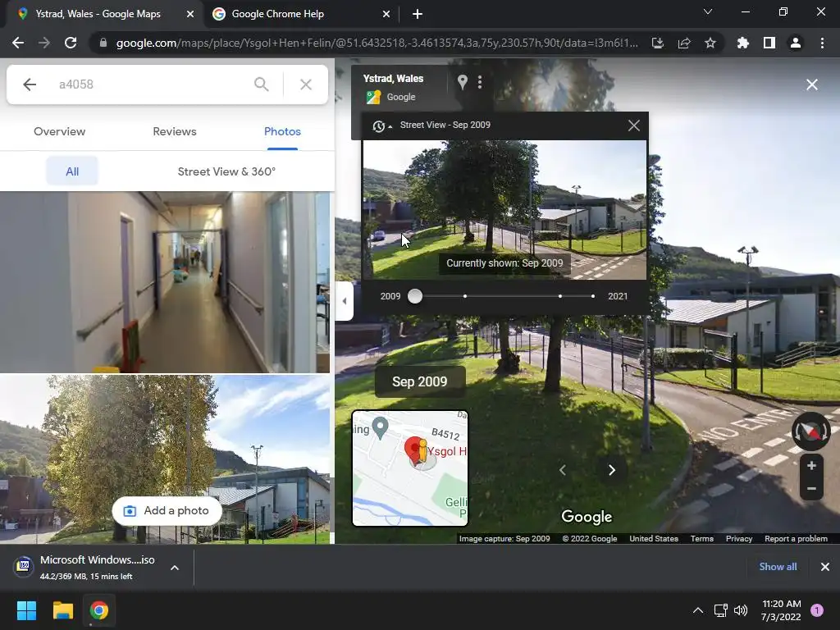Open the Windows Start menu
This screenshot has width=840, height=630.
(26, 610)
